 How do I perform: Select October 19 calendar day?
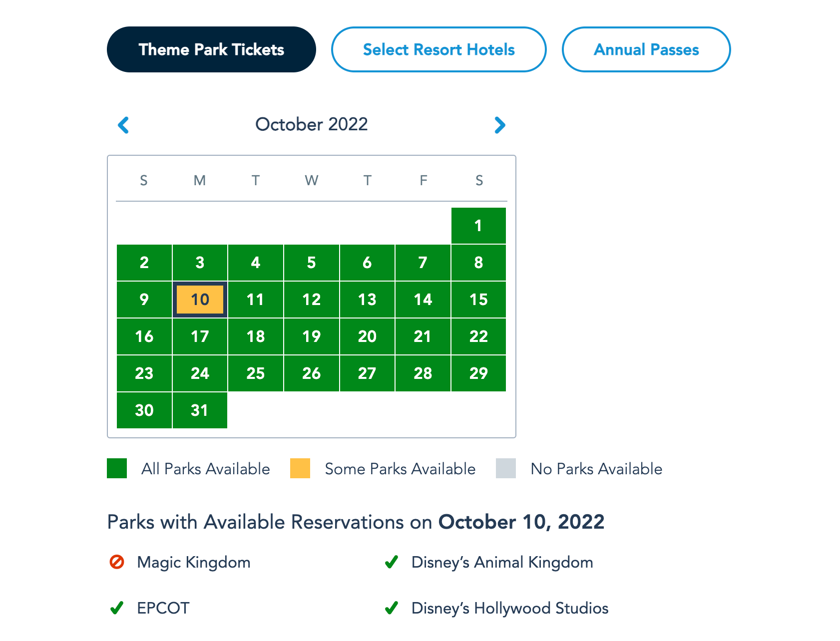click(311, 336)
